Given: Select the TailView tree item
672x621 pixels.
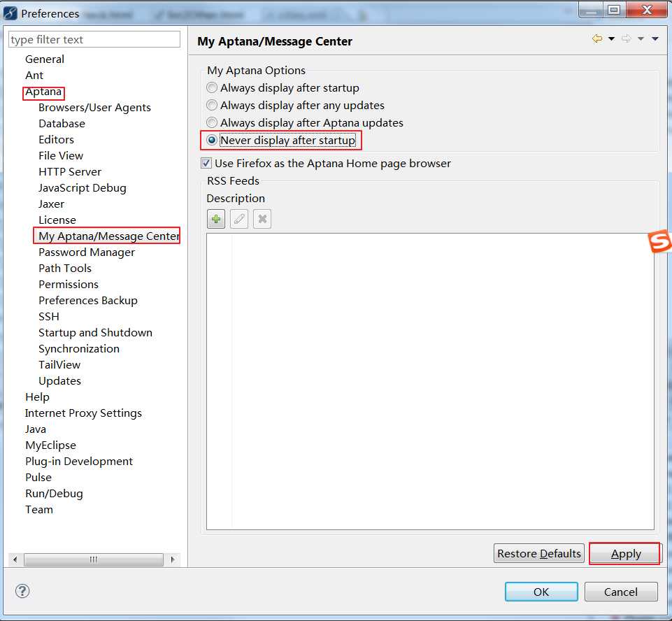Looking at the screenshot, I should tap(59, 365).
